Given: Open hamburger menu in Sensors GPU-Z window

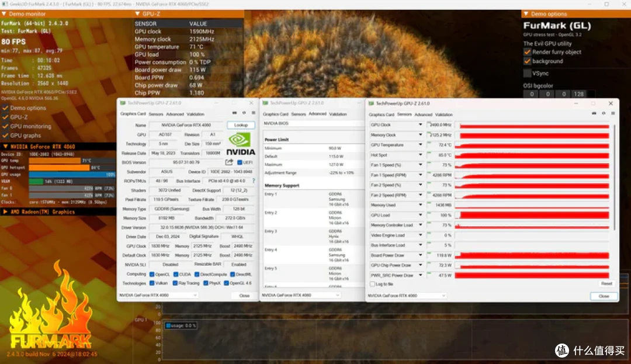Looking at the screenshot, I should (x=613, y=113).
